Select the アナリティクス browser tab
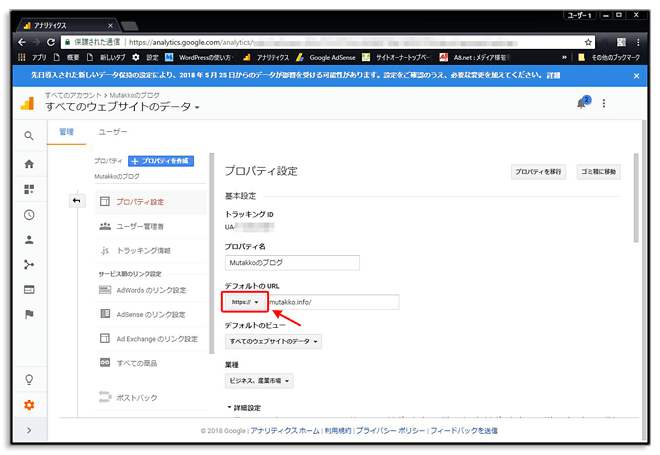 click(67, 26)
